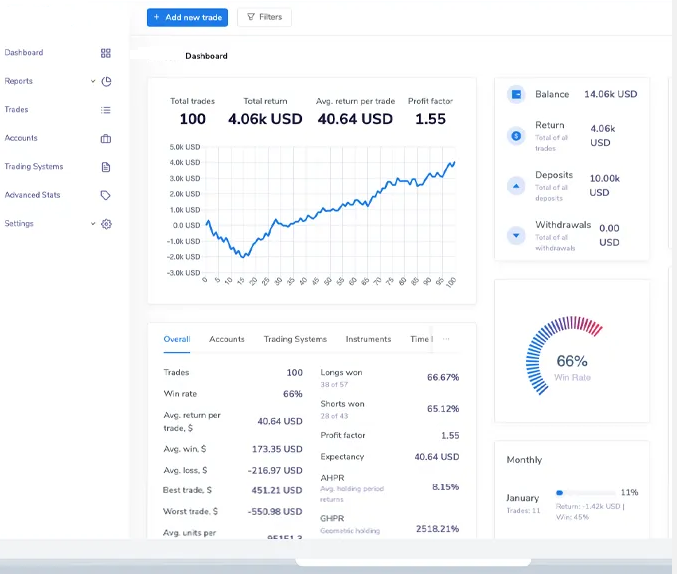Switch to the Trading Systems tab
This screenshot has width=677, height=574.
295,339
